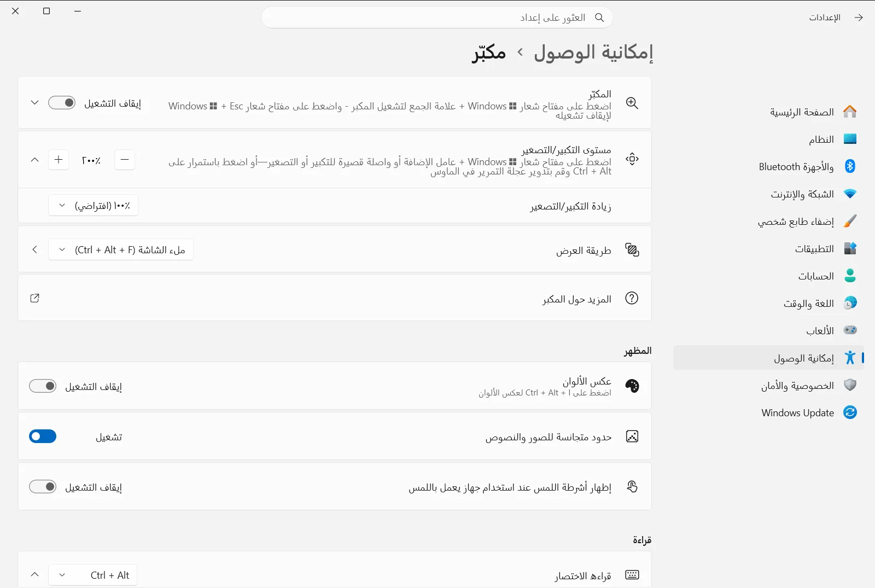Collapse the مستوى التكبير/التصغير section chevron
875x588 pixels.
(34, 160)
